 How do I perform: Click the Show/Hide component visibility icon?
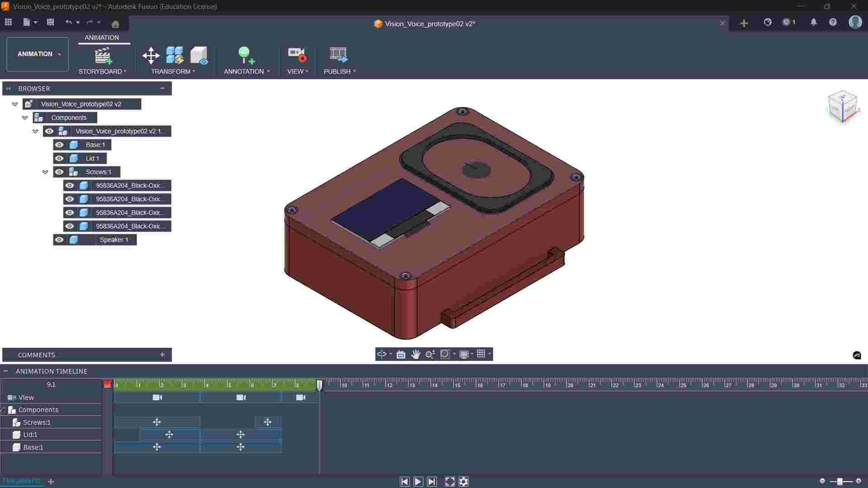click(x=199, y=56)
